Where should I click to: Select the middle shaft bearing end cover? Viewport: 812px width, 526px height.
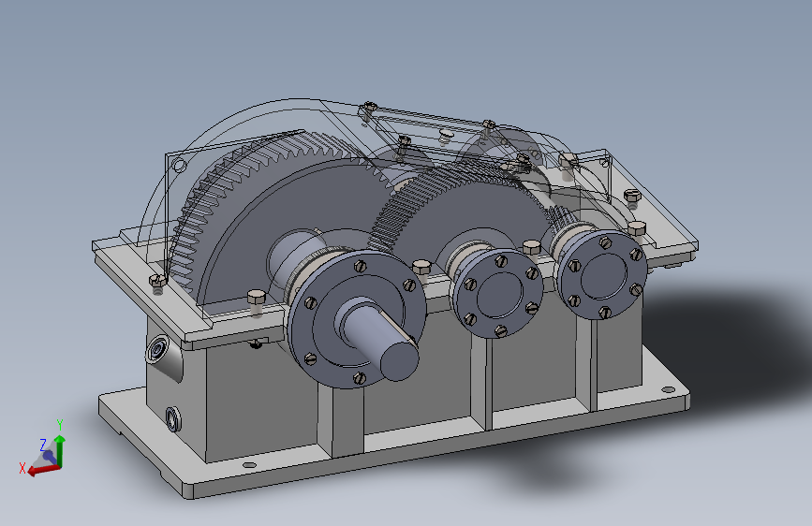click(497, 293)
